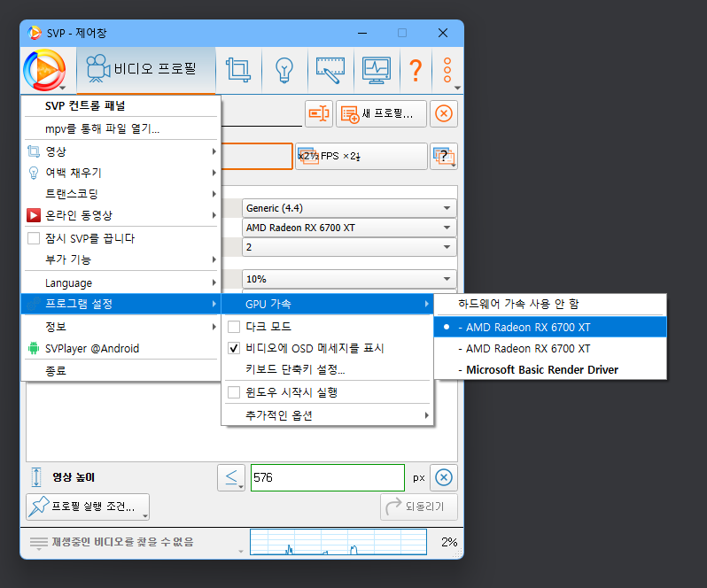Click 종료 to exit the program
707x588 pixels.
120,371
